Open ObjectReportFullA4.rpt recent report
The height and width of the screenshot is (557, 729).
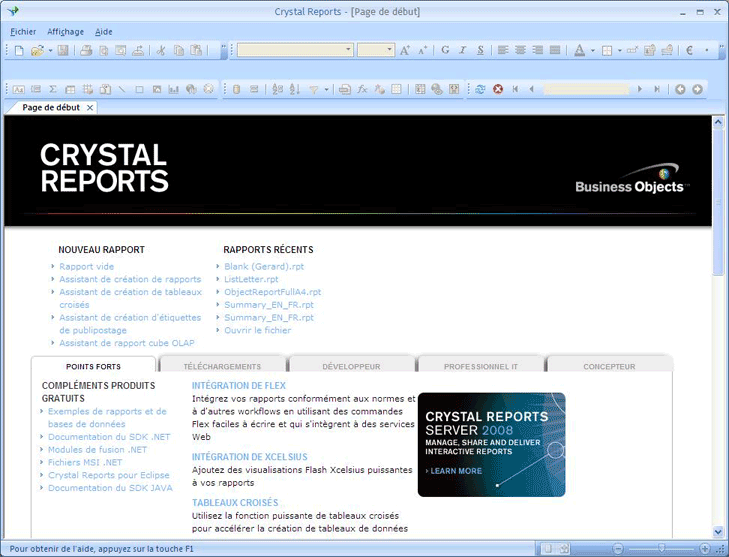coord(272,292)
